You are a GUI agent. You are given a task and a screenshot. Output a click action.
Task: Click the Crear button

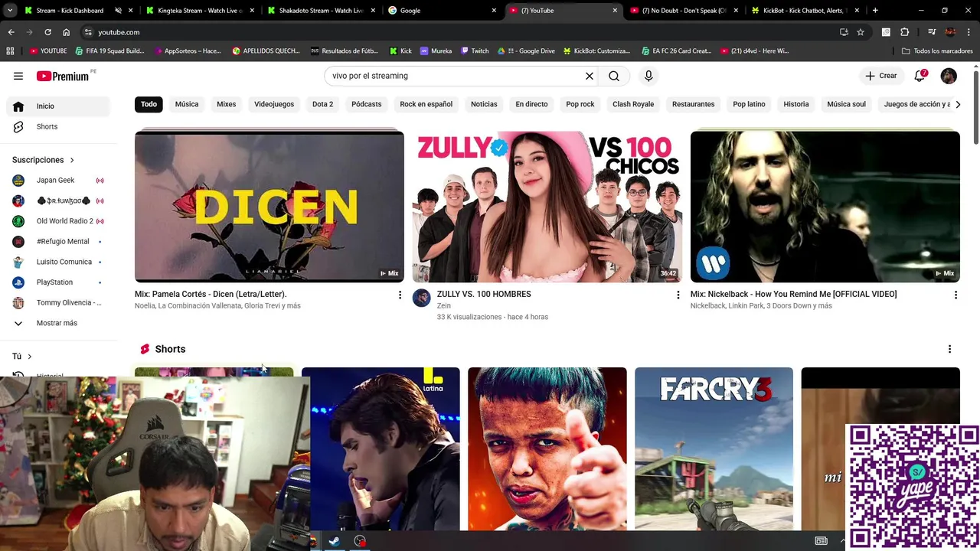[x=881, y=76]
